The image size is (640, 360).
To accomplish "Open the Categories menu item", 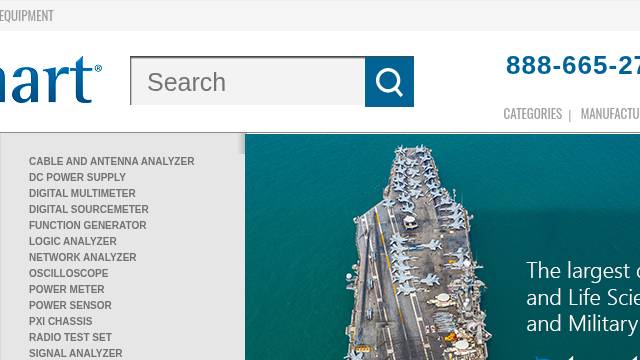I will (x=533, y=114).
